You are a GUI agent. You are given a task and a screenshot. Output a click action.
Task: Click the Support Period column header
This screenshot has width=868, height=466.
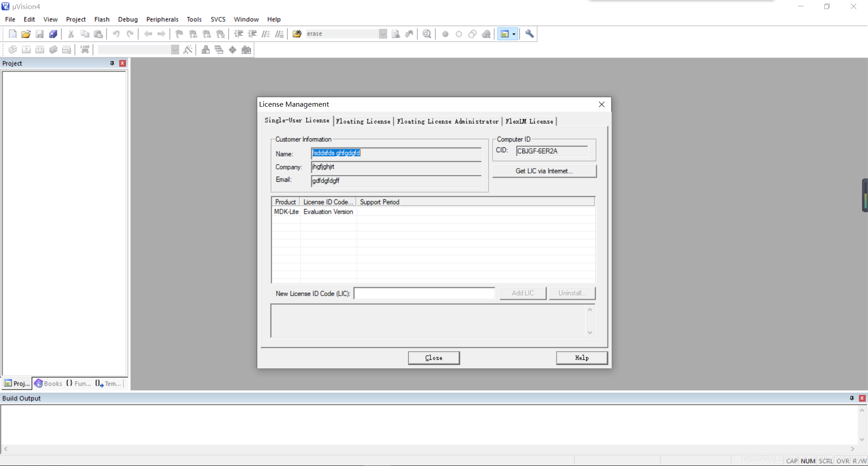[x=475, y=202]
